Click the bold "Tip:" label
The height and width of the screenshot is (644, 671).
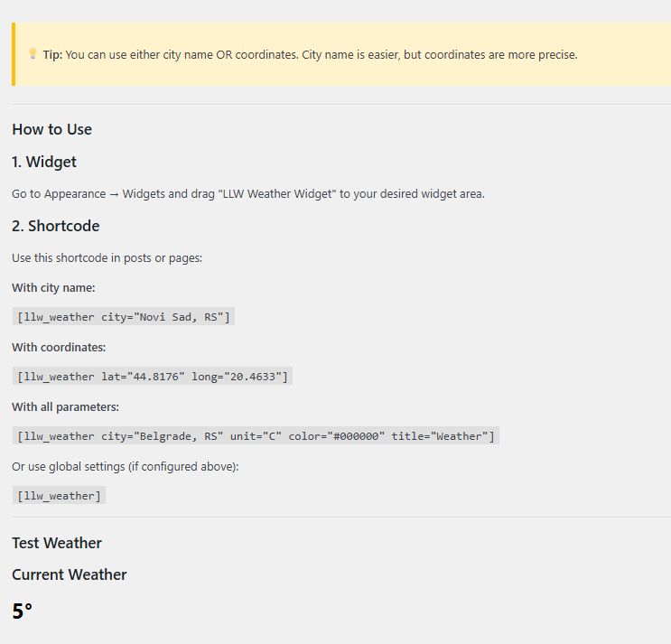(x=52, y=55)
